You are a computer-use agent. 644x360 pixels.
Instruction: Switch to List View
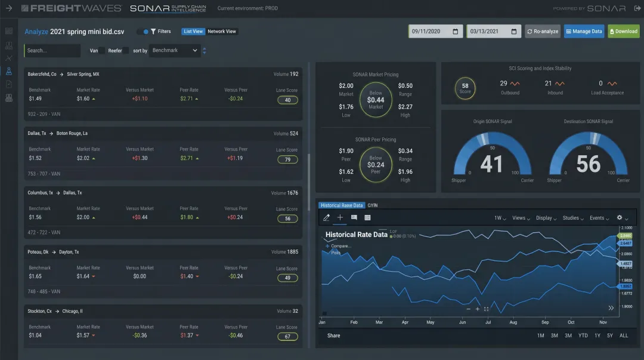tap(193, 31)
